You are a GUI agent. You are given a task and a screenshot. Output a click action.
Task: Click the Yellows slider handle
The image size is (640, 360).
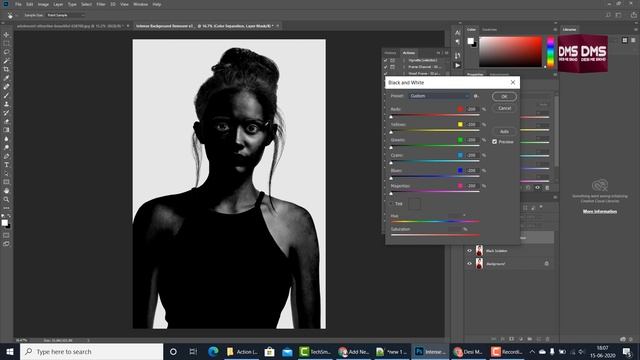pos(391,132)
